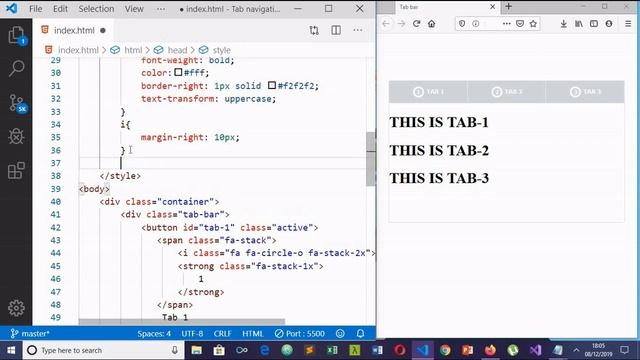Open tracking protection shield in address bar

tap(462, 24)
